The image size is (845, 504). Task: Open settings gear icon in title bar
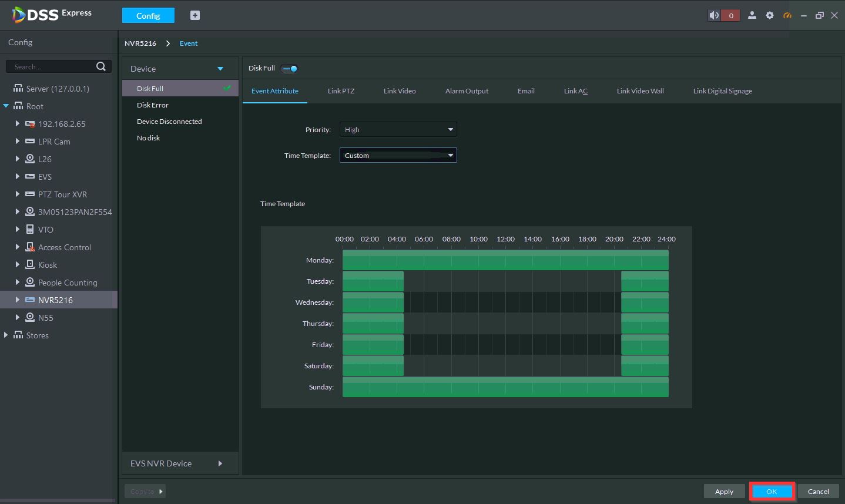pyautogui.click(x=770, y=15)
